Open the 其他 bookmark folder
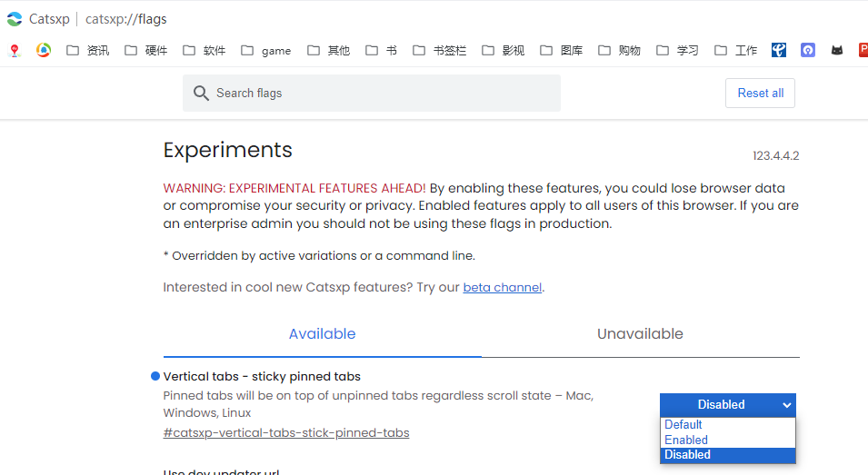 pos(328,51)
